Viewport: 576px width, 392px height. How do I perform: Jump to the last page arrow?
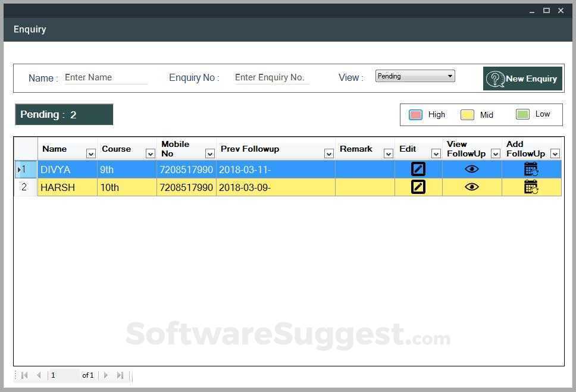[x=120, y=375]
